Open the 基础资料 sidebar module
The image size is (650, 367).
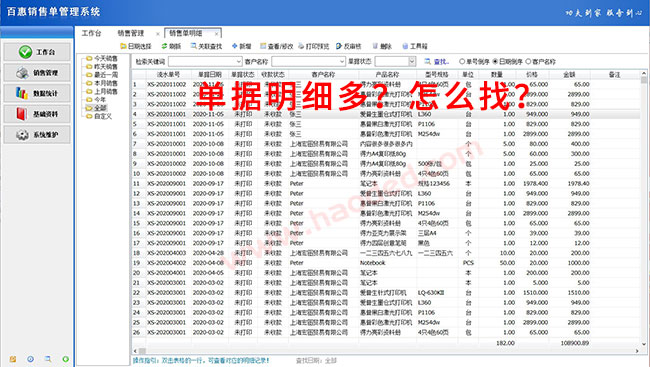(x=37, y=114)
